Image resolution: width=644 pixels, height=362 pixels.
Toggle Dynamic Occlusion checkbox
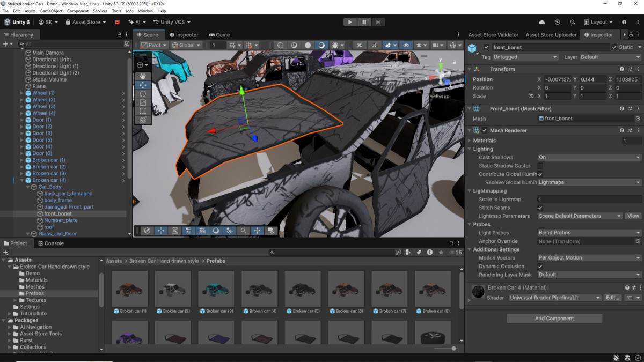coord(540,266)
